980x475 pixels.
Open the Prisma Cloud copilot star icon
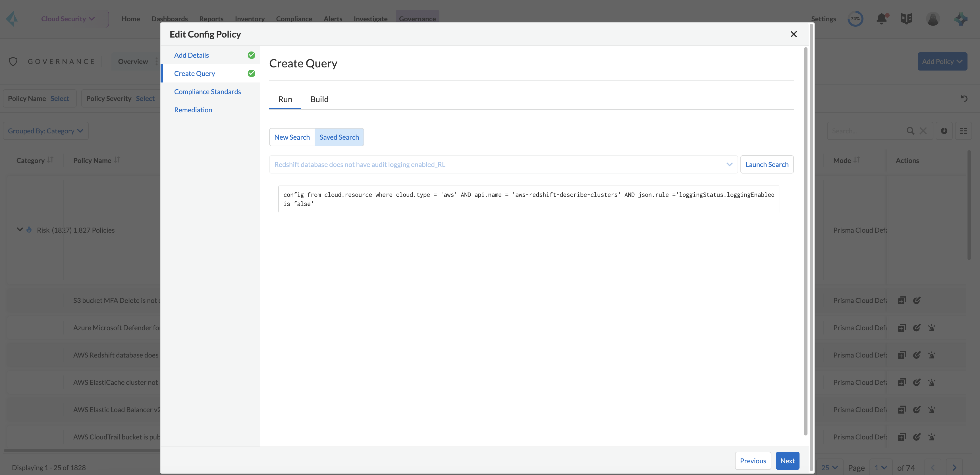coord(961,19)
